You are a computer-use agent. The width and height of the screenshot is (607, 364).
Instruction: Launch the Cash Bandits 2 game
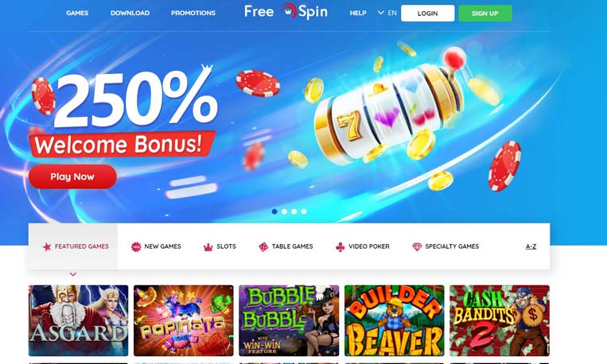(500, 320)
